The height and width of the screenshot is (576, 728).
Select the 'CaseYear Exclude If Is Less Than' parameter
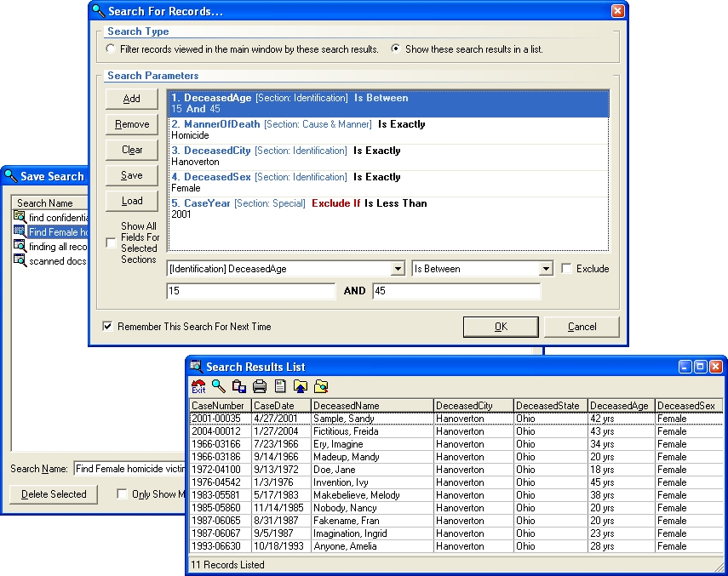click(388, 209)
